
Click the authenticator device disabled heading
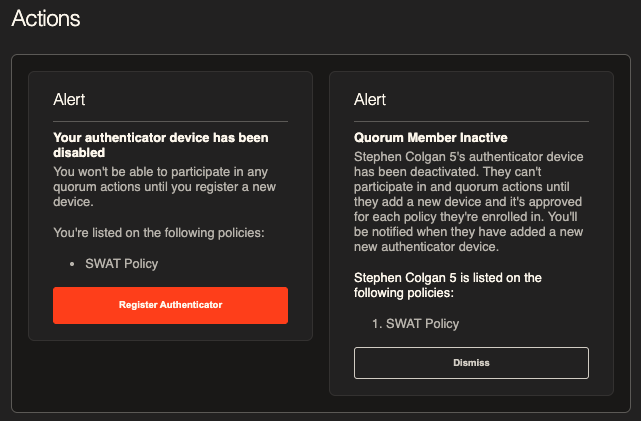[x=161, y=145]
